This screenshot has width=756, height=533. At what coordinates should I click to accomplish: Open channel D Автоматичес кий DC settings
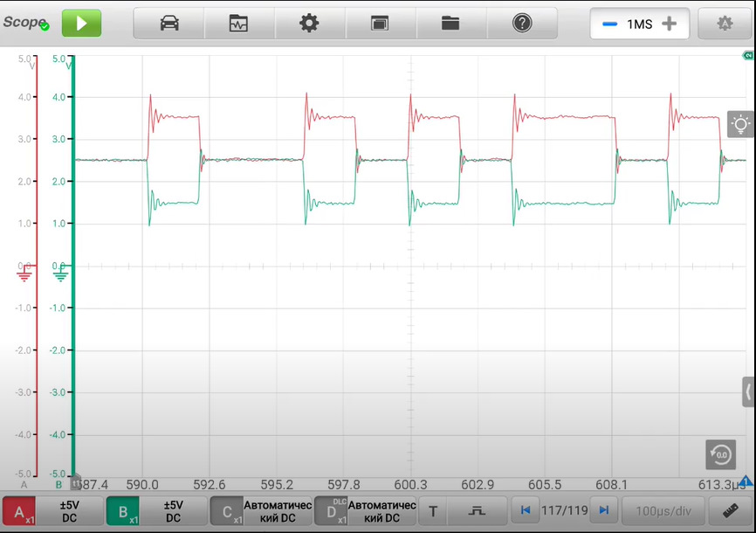pos(381,511)
